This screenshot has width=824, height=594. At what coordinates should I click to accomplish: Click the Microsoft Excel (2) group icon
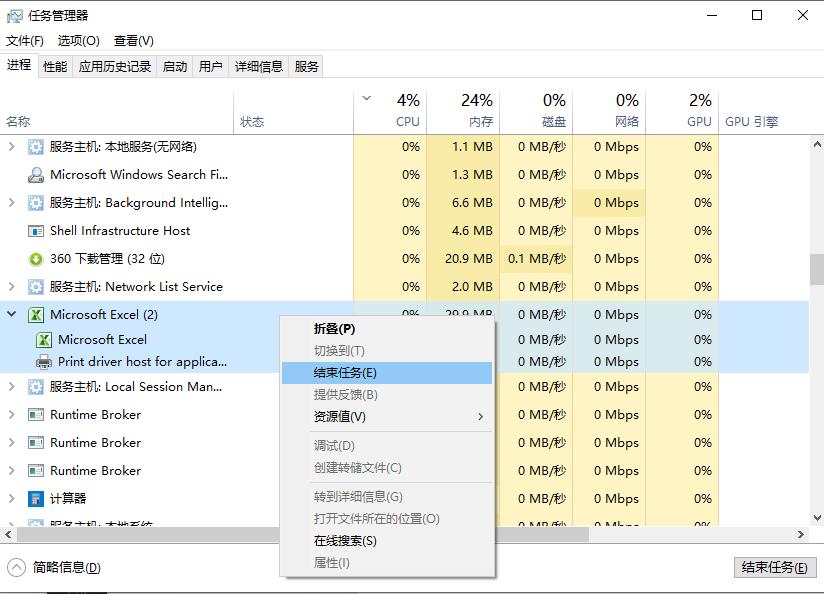(x=35, y=315)
